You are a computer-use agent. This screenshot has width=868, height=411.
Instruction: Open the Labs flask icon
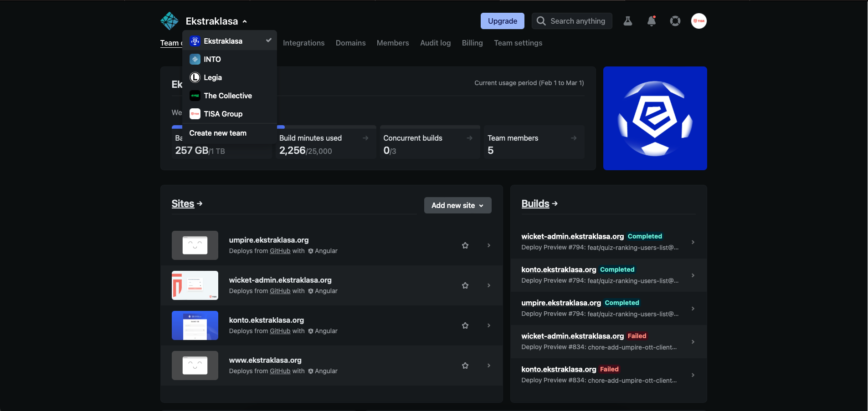pos(628,21)
